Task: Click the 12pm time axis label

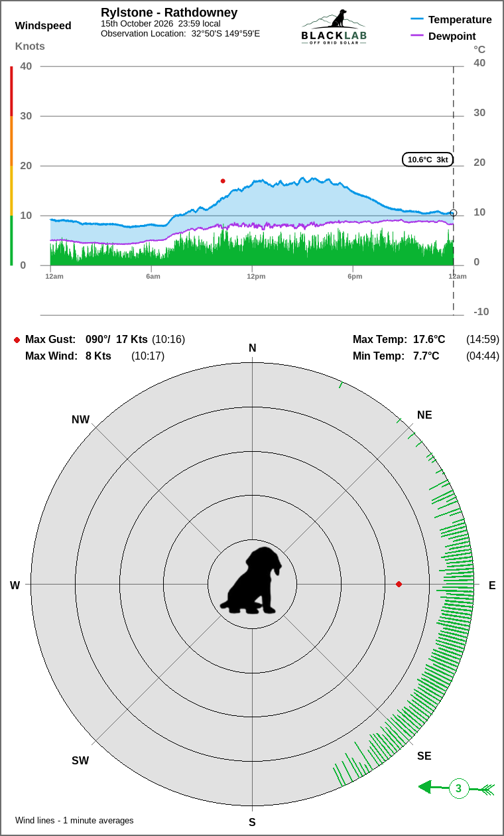Action: coord(256,276)
